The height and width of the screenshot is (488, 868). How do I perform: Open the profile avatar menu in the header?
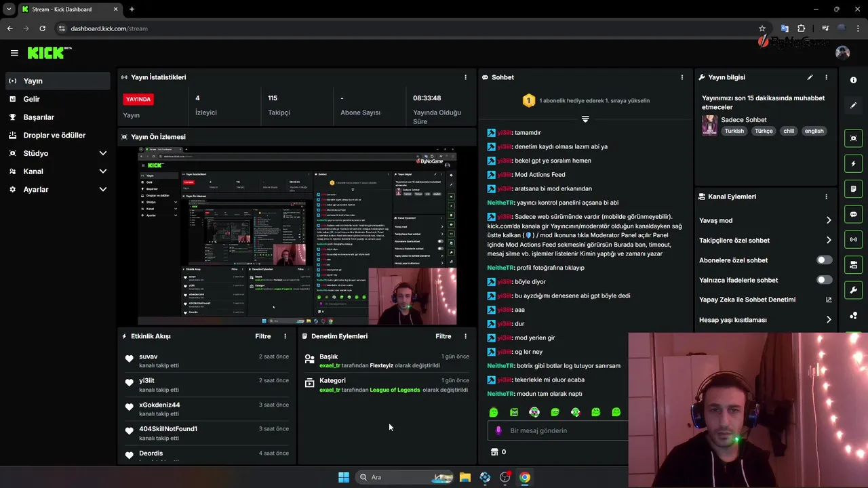click(843, 53)
